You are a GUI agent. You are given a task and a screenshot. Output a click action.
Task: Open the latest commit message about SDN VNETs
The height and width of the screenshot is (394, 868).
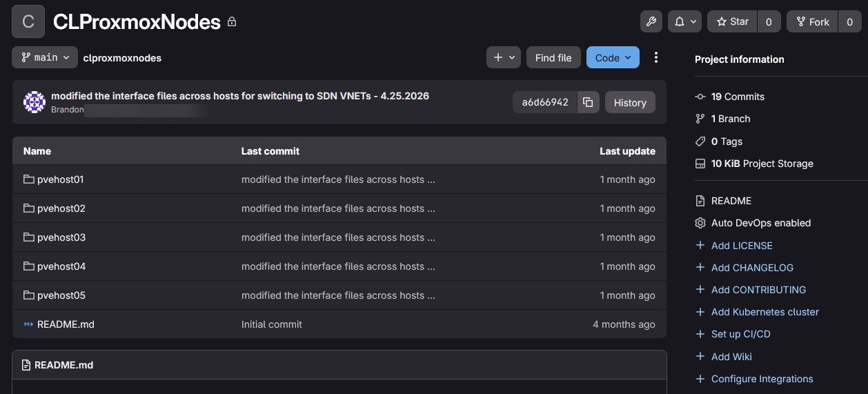[240, 96]
